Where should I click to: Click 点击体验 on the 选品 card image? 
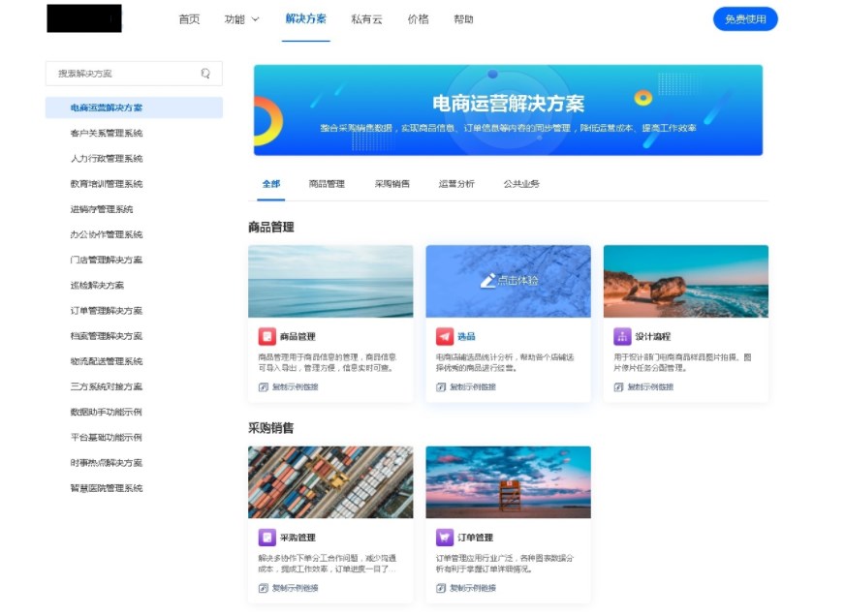(x=509, y=281)
